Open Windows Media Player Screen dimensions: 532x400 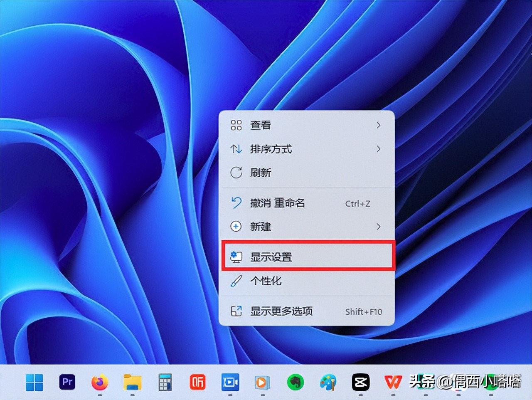coord(264,383)
